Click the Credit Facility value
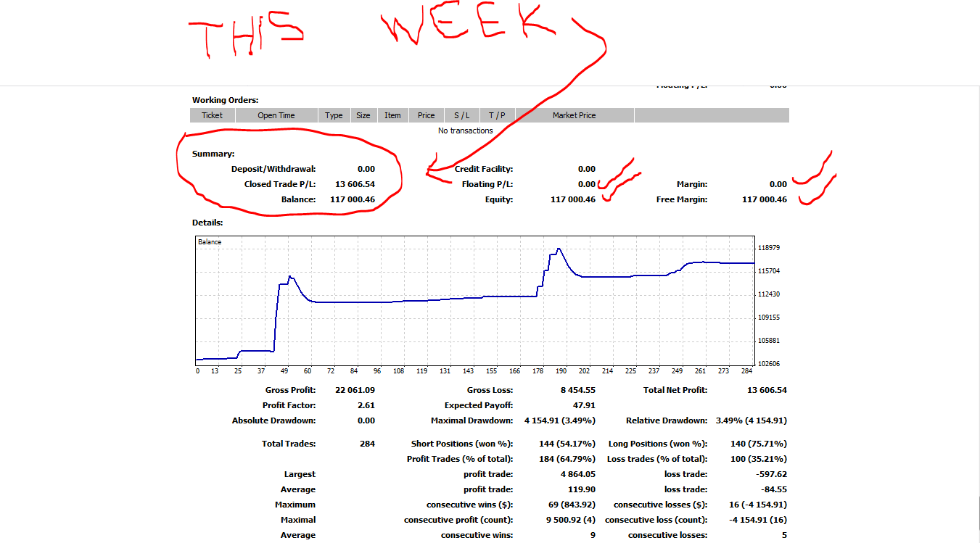This screenshot has height=543, width=980. (587, 169)
